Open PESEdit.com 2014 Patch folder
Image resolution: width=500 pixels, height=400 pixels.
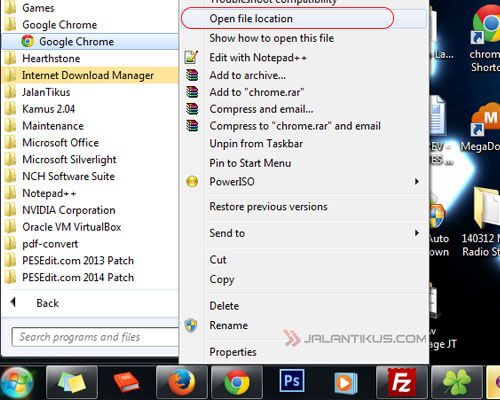78,277
